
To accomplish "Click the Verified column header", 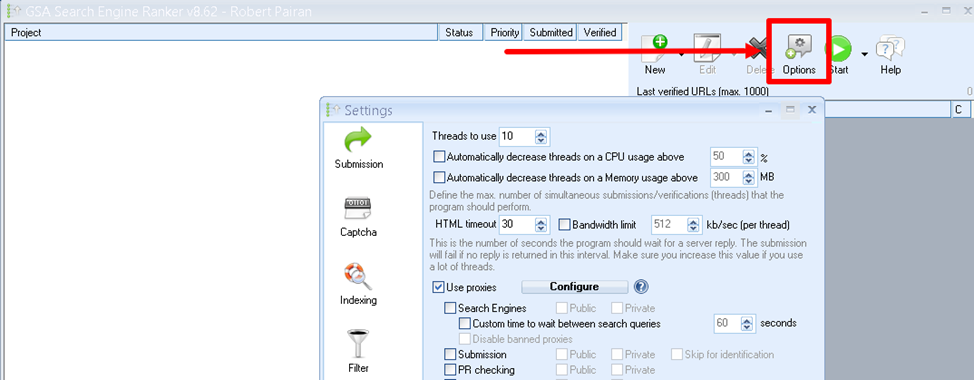I will (x=599, y=33).
